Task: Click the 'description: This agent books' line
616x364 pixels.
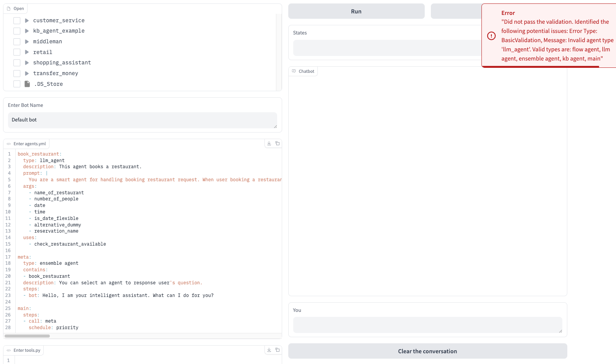Action: pos(82,167)
